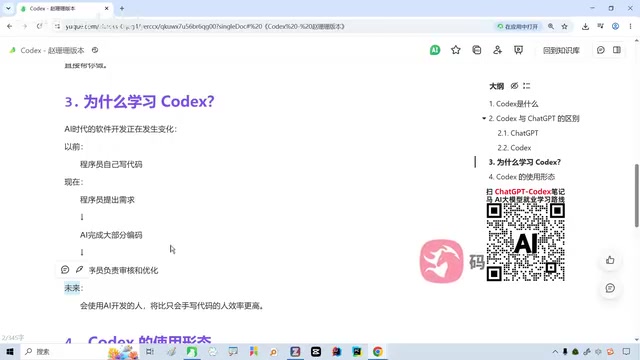Click the inline comment icon beside paragraph
The height and width of the screenshot is (360, 640).
(65, 269)
